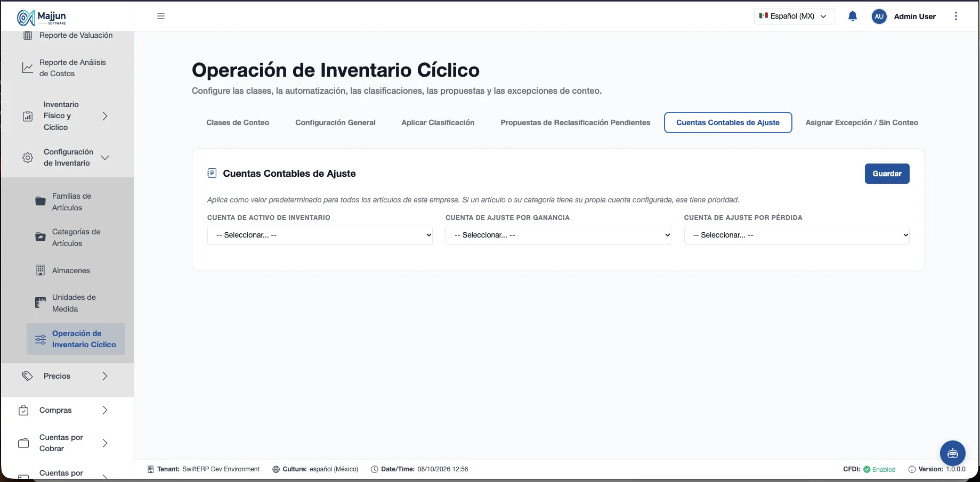The height and width of the screenshot is (482, 980).
Task: Open Cuenta de Ajuste por Pérdida dropdown
Action: click(797, 235)
